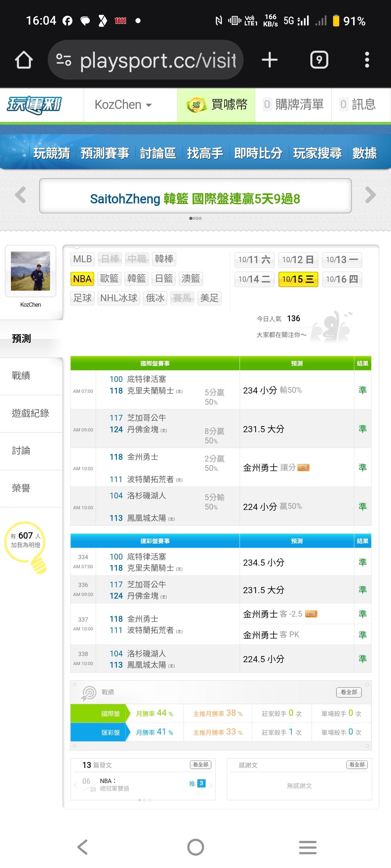Click 看全部 in the 戰績 panel
Viewport: 391px width, 868px height.
pos(349,692)
